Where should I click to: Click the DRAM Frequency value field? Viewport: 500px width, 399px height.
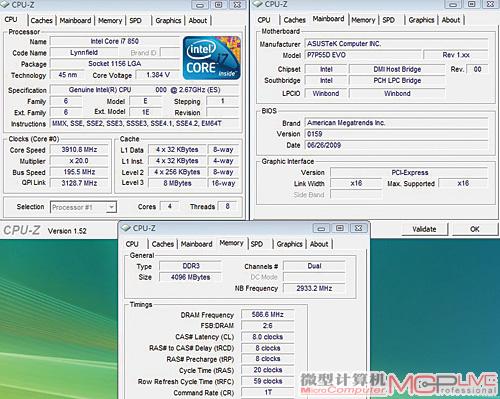[x=268, y=314]
